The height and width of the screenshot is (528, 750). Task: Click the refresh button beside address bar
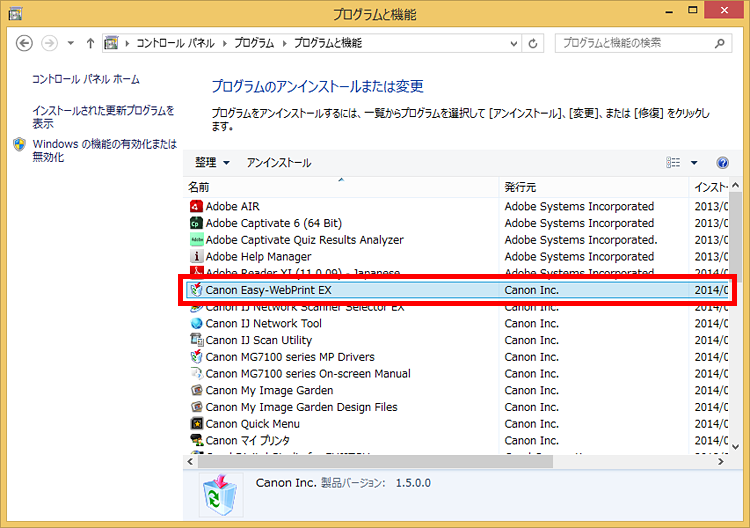(534, 44)
